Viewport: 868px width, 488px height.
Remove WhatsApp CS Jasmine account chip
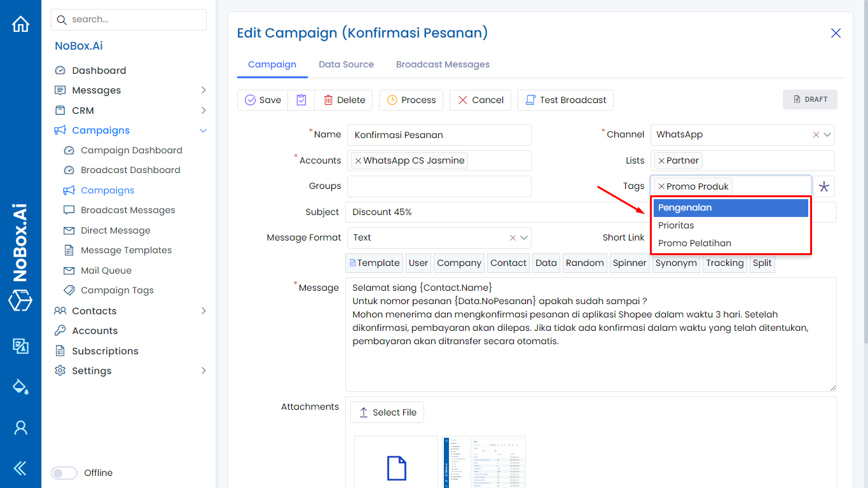coord(358,160)
